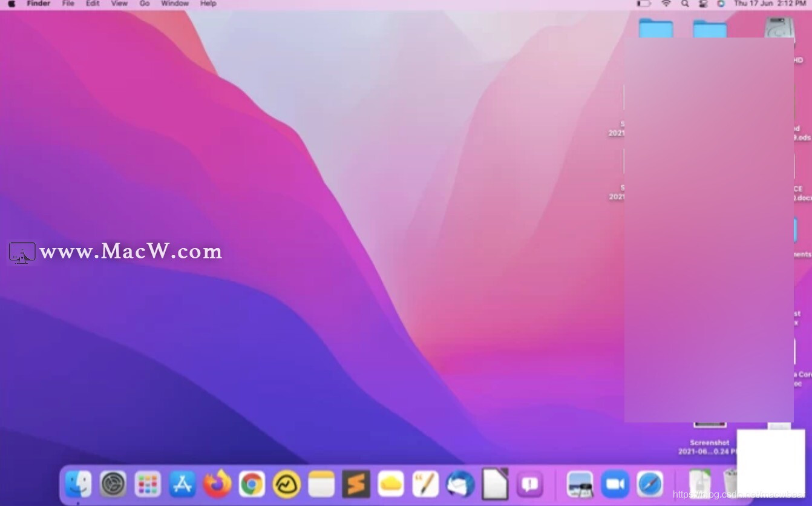Open Zoom from the Dock
The width and height of the screenshot is (812, 506).
click(x=615, y=484)
